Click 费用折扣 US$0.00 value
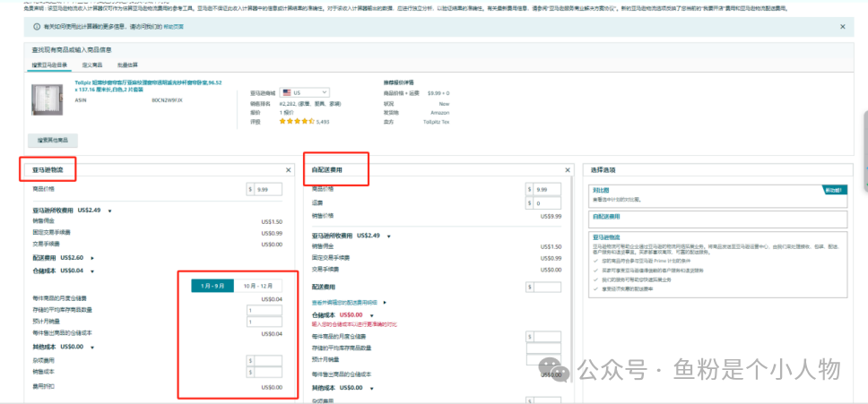868x404 pixels. (x=272, y=387)
